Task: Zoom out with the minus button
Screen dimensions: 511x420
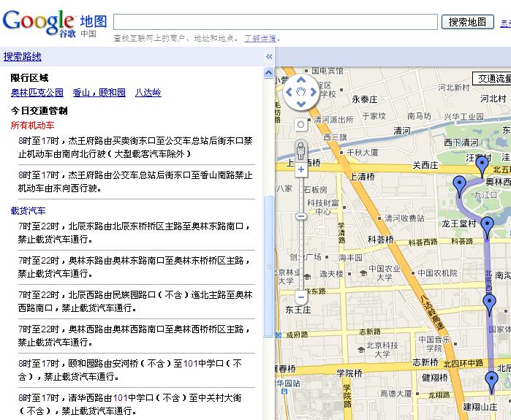Action: [301, 297]
